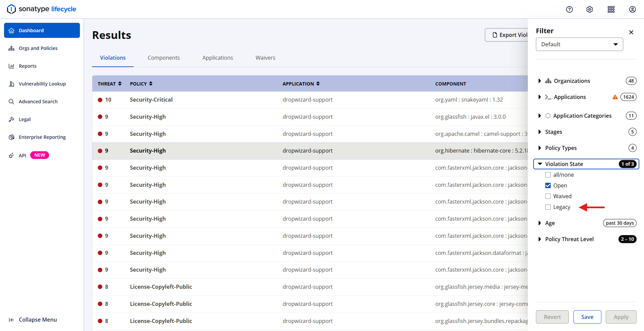Click the sort arrows on POLICY column
644x331 pixels.
click(x=151, y=84)
